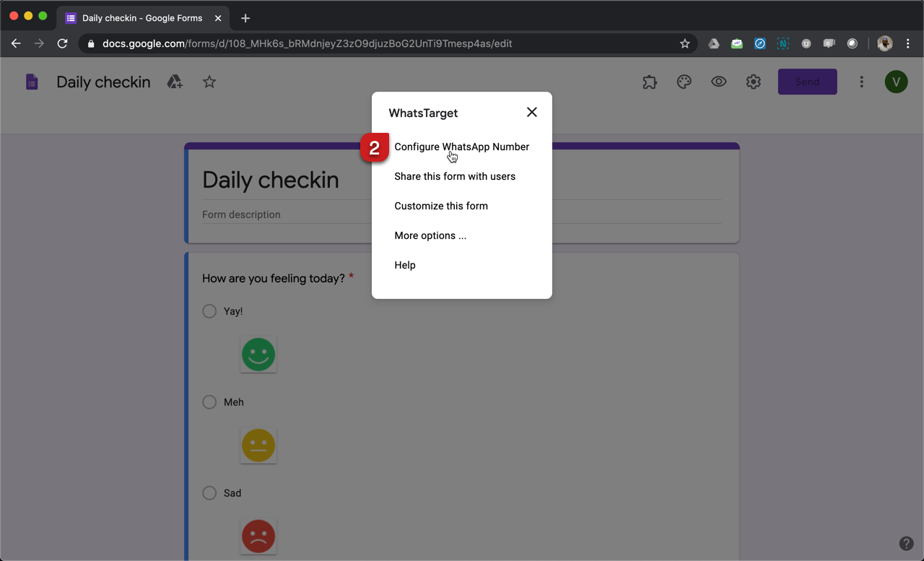
Task: Open the Chrome browser menu
Action: (x=908, y=44)
